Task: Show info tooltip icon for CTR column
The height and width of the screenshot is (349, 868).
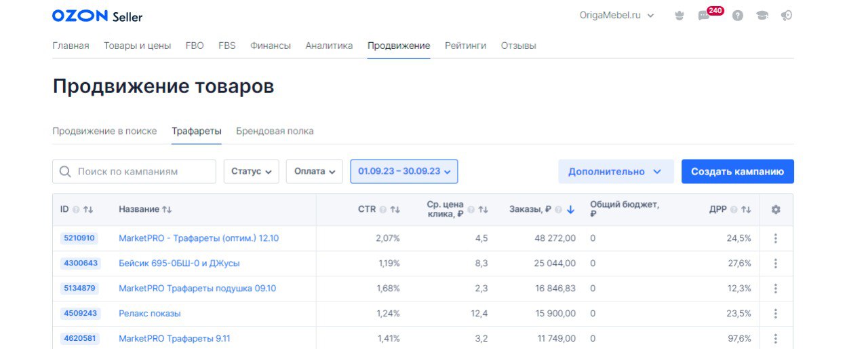Action: (x=383, y=210)
